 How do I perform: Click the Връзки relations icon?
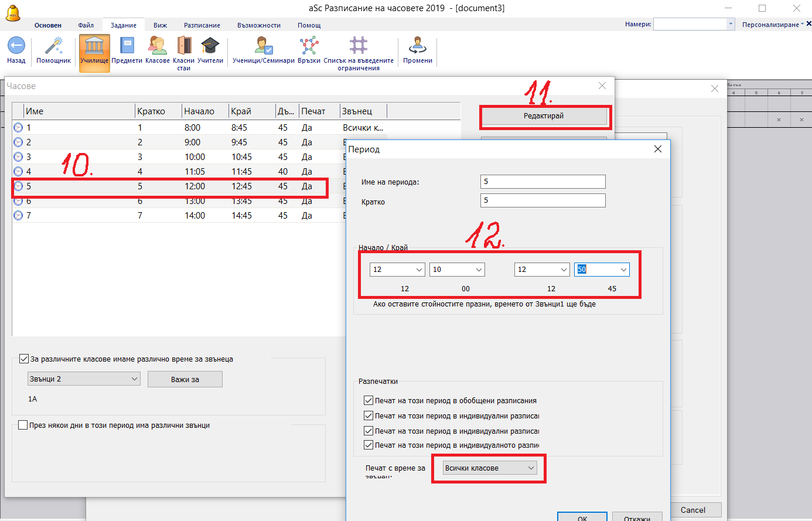[x=309, y=46]
